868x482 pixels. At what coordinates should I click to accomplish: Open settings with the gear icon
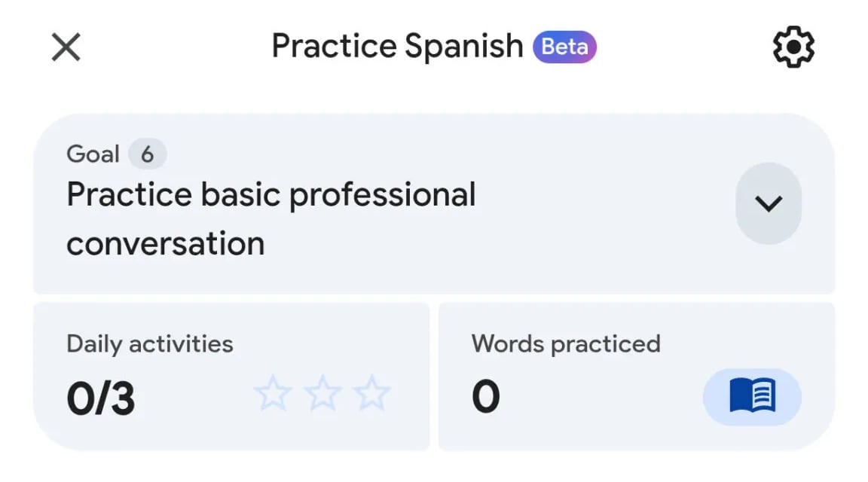pyautogui.click(x=793, y=47)
